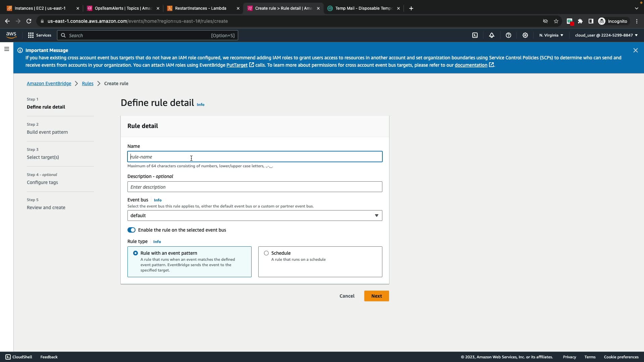This screenshot has width=644, height=362.
Task: Bookmark this page with the star icon
Action: pos(556,21)
